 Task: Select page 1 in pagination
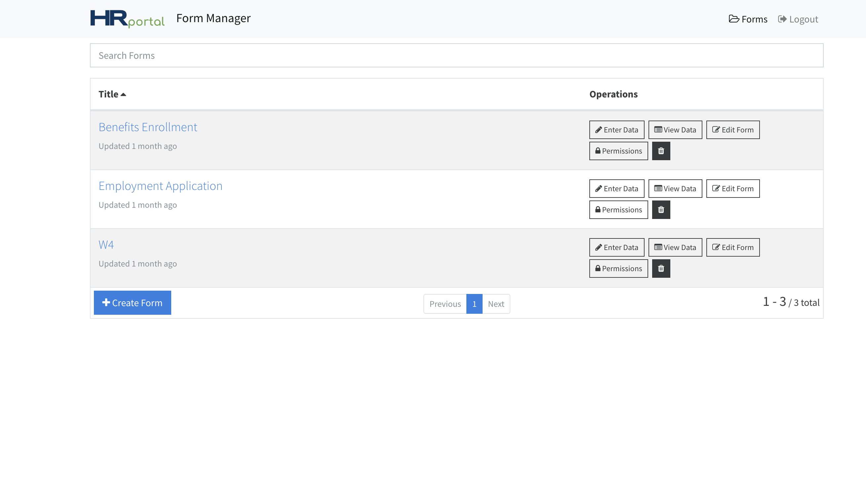click(x=474, y=304)
